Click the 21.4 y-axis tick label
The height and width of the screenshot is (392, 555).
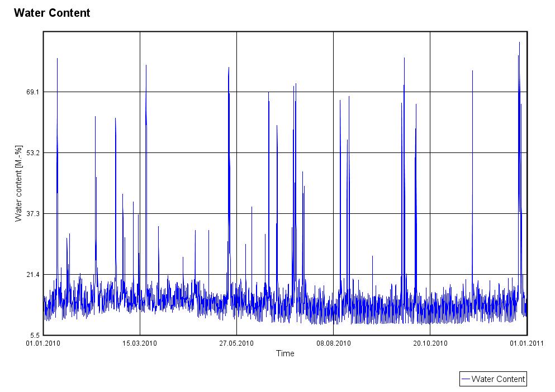tap(32, 274)
